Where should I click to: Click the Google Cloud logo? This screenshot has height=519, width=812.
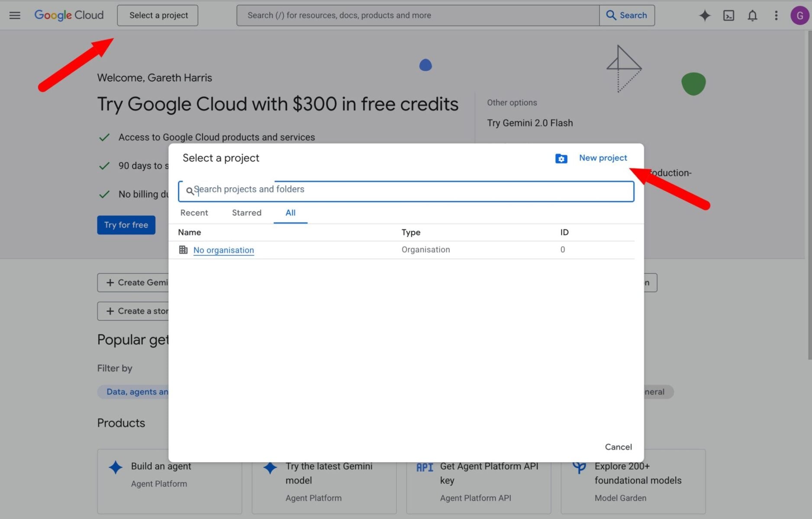click(x=69, y=15)
